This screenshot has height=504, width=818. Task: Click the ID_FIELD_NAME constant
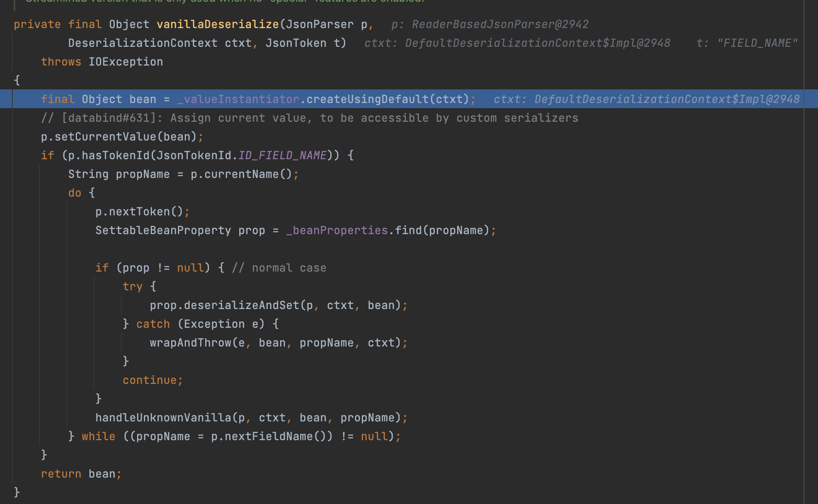pos(282,155)
